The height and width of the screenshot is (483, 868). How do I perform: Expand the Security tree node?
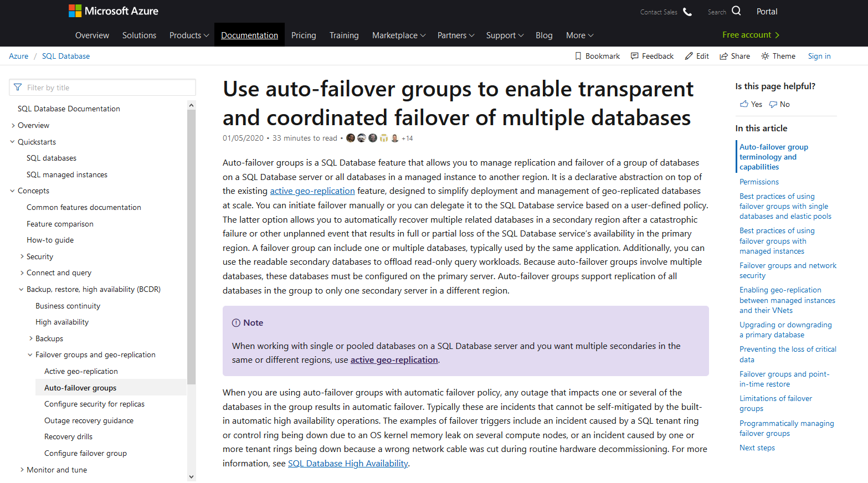pyautogui.click(x=22, y=256)
